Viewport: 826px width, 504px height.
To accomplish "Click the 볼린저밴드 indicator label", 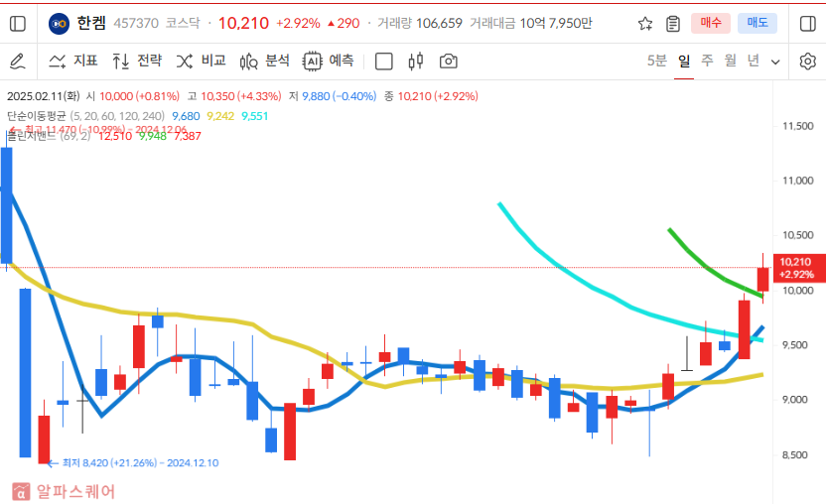I will pos(31,136).
